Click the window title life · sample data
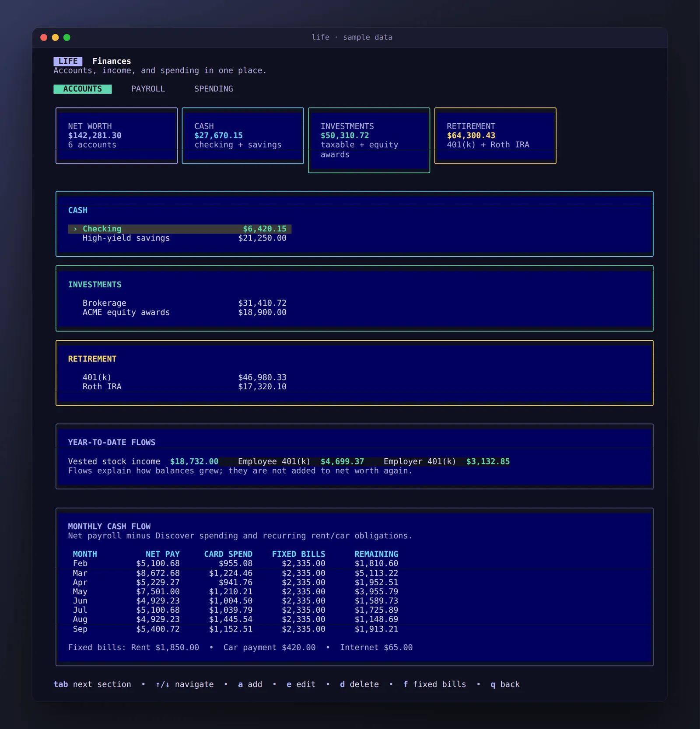This screenshot has height=729, width=700. (352, 37)
